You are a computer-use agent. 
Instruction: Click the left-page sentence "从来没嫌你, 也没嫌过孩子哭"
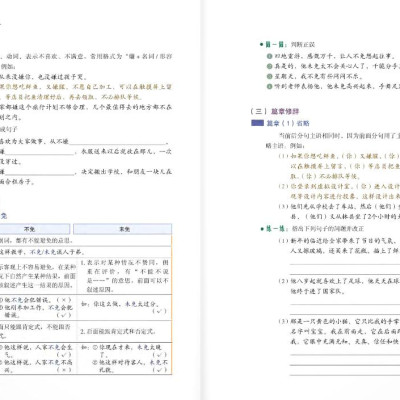[43, 77]
